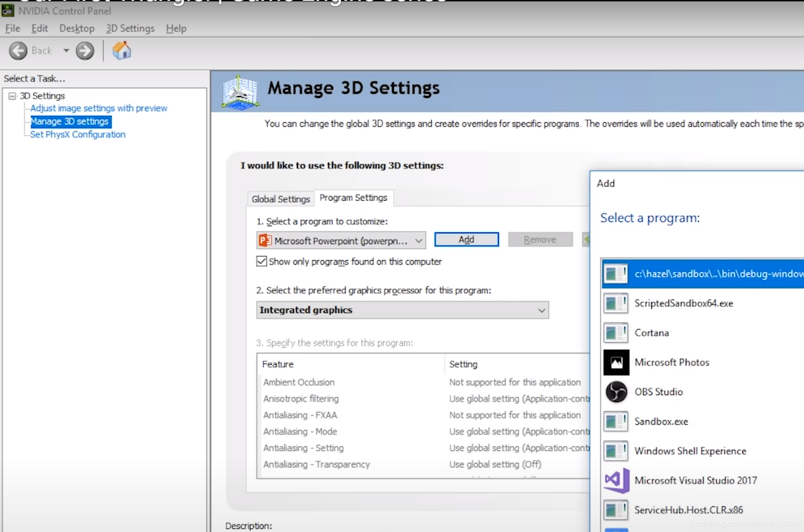This screenshot has height=532, width=804.
Task: Switch to the Global Settings tab
Action: click(x=281, y=199)
